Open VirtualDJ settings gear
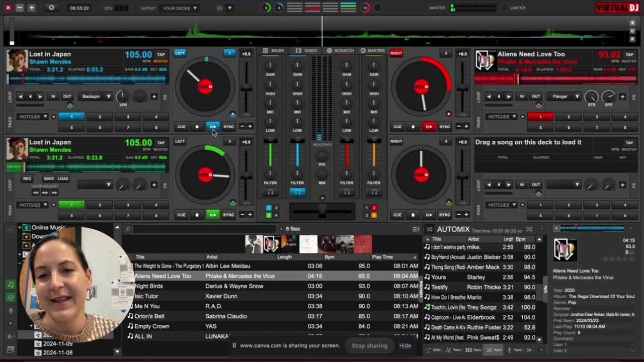Screen dimensions: 644x362 (x=51, y=8)
